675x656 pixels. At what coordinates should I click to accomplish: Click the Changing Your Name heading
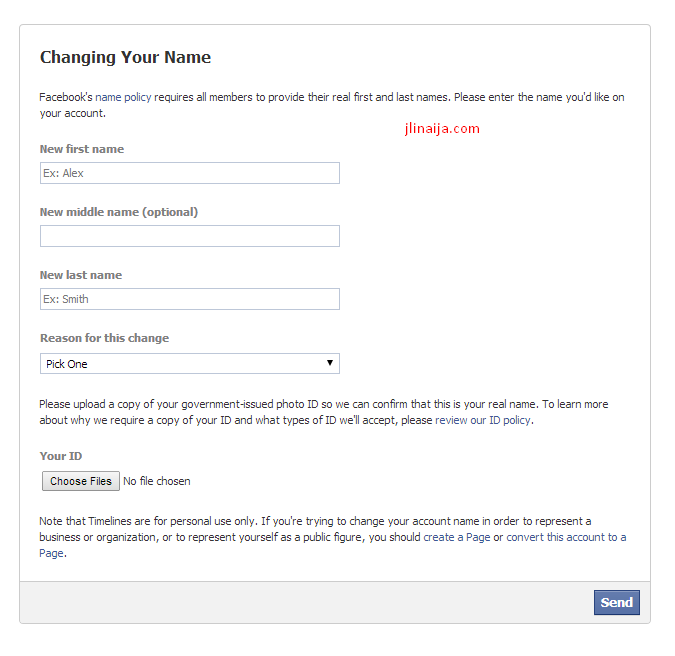coord(125,57)
